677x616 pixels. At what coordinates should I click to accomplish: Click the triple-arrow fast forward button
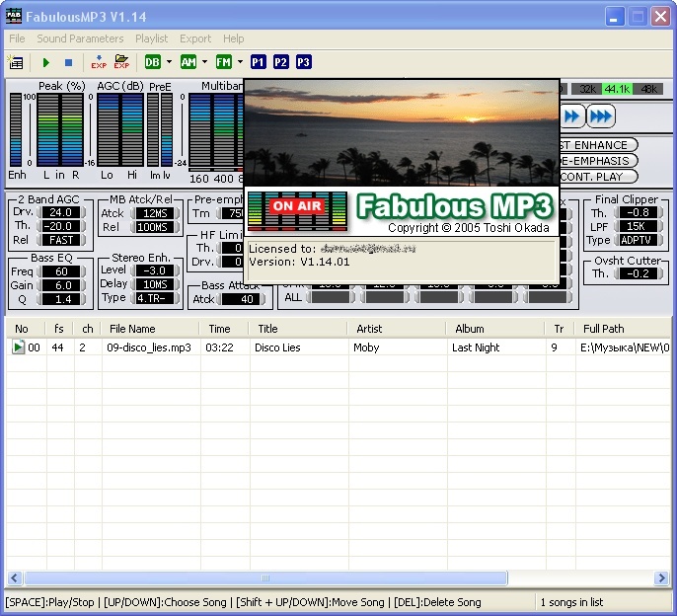(x=600, y=115)
